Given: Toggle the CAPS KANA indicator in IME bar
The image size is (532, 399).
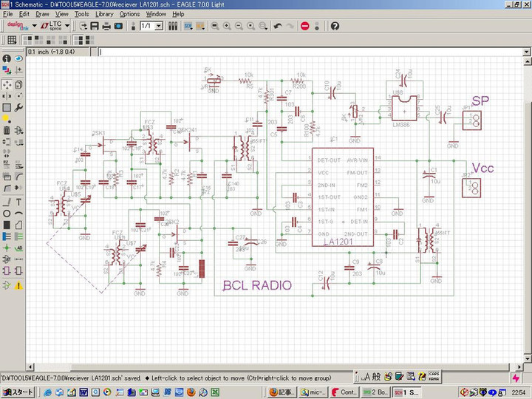Looking at the screenshot, I should (433, 376).
